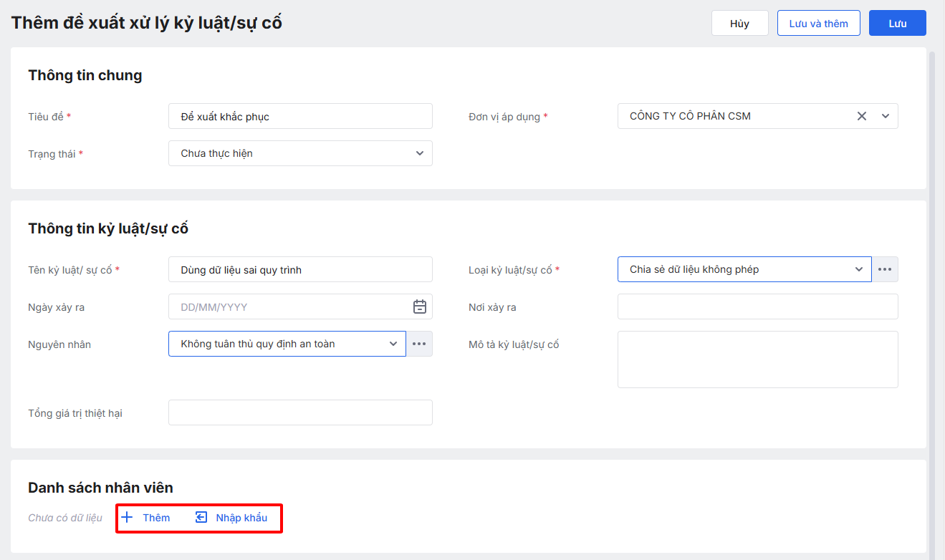945x560 pixels.
Task: Click the Tên kỷ luật/sự cố field
Action: 300,269
